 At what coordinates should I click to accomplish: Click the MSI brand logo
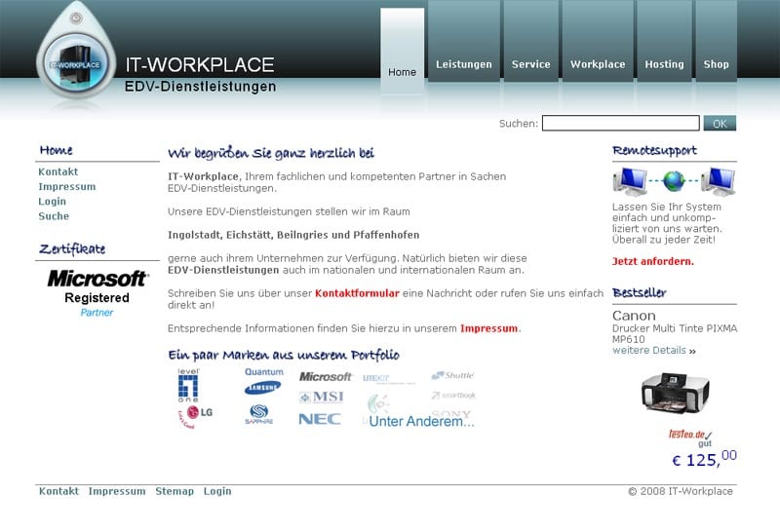(x=322, y=398)
